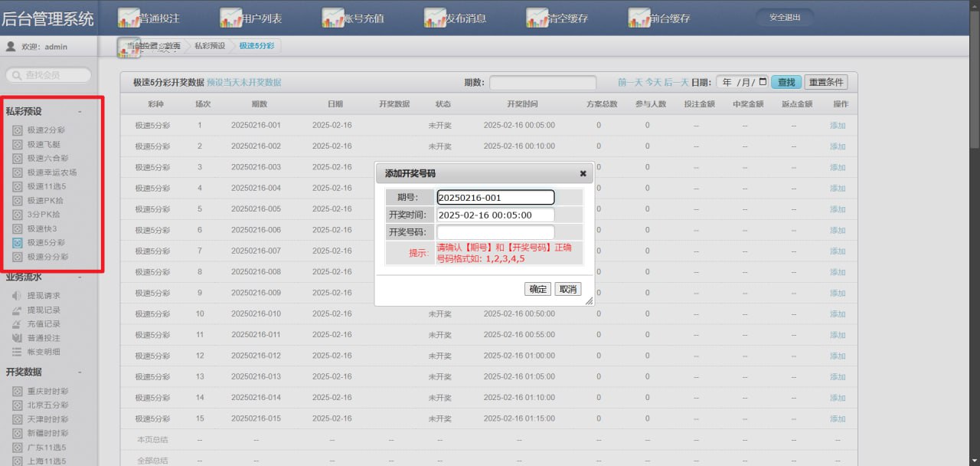This screenshot has width=980, height=466.
Task: Collapse the 私彩预设 sidebar section
Action: [80, 112]
